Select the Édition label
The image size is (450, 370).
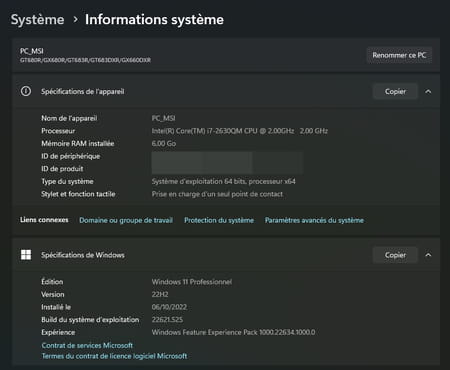click(x=52, y=282)
